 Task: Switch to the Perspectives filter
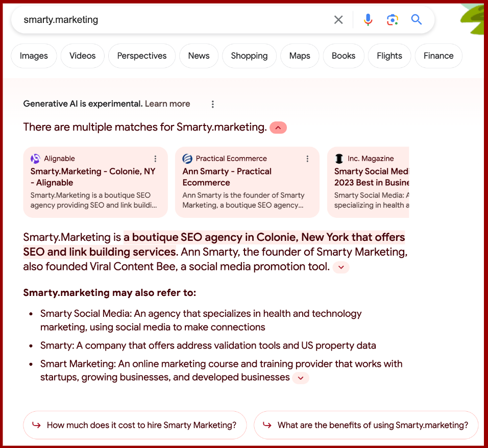[x=142, y=56]
